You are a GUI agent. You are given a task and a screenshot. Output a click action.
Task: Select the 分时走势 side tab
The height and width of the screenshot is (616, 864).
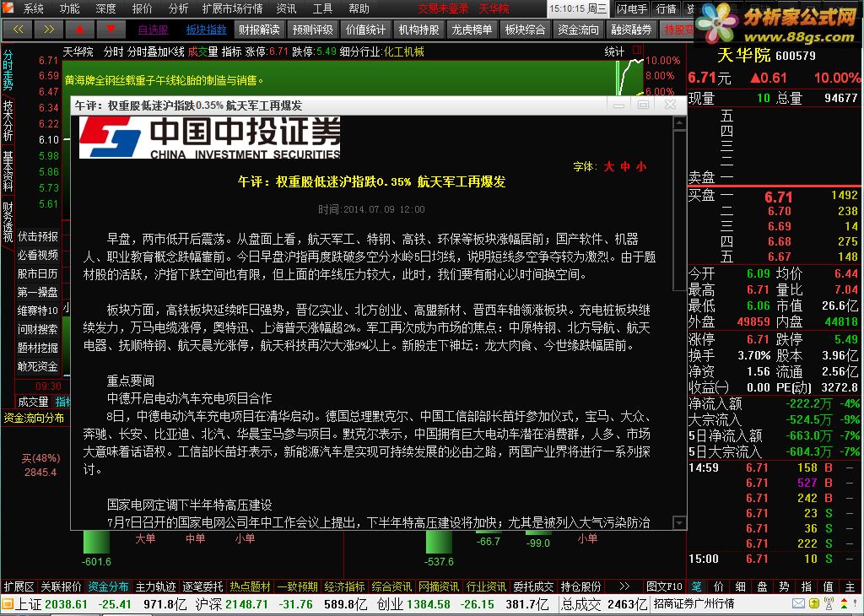click(x=8, y=70)
